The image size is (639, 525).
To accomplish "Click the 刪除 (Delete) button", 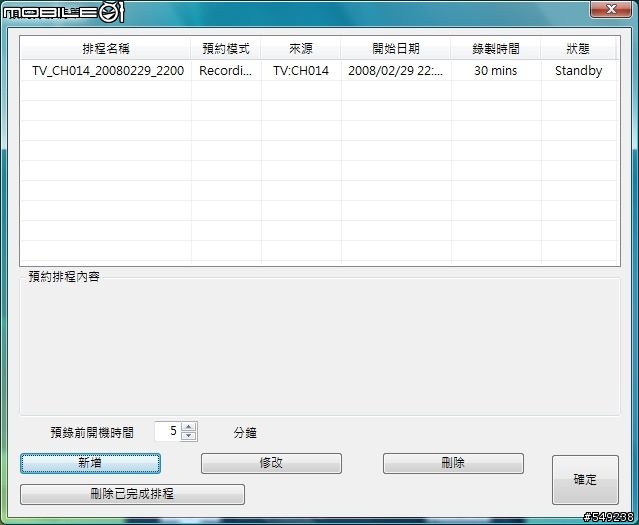I will click(x=453, y=463).
